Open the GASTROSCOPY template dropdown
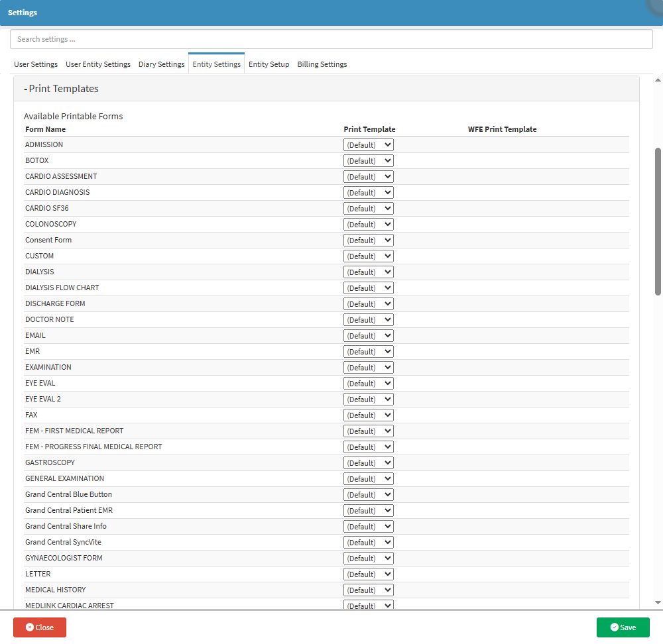The width and height of the screenshot is (663, 644). 368,463
